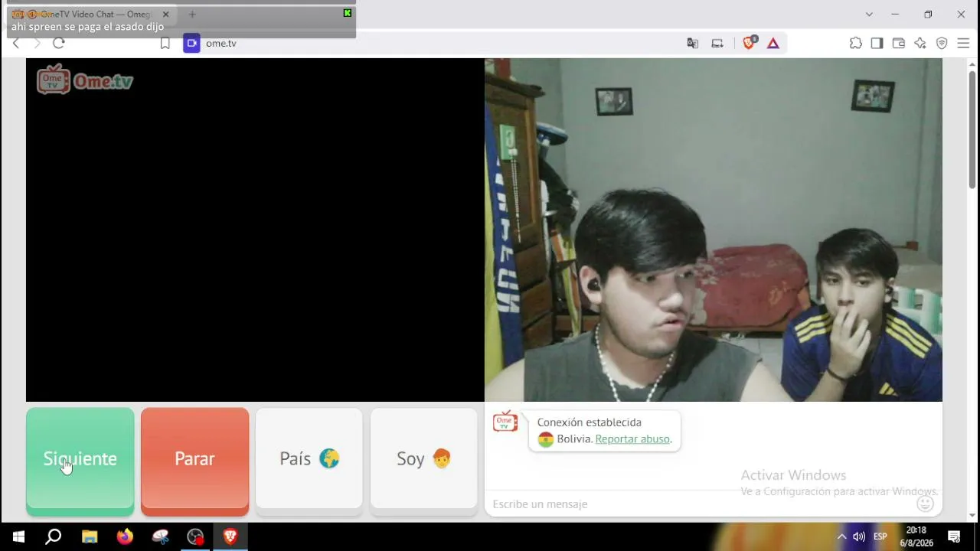Toggle the browser sidebar panel
The image size is (980, 551).
[877, 44]
